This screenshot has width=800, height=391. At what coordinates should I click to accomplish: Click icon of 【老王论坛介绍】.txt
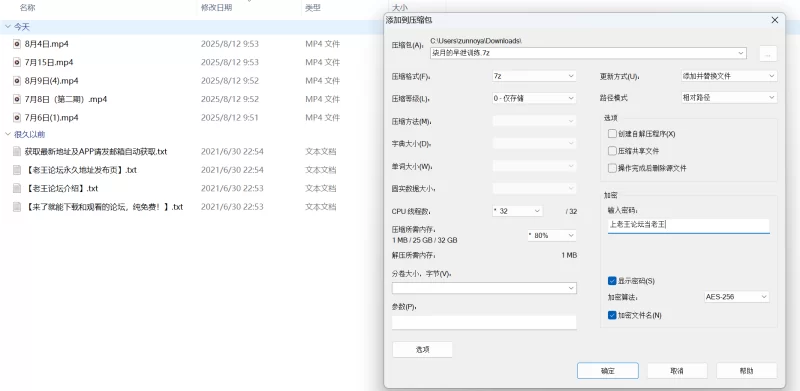pos(17,188)
